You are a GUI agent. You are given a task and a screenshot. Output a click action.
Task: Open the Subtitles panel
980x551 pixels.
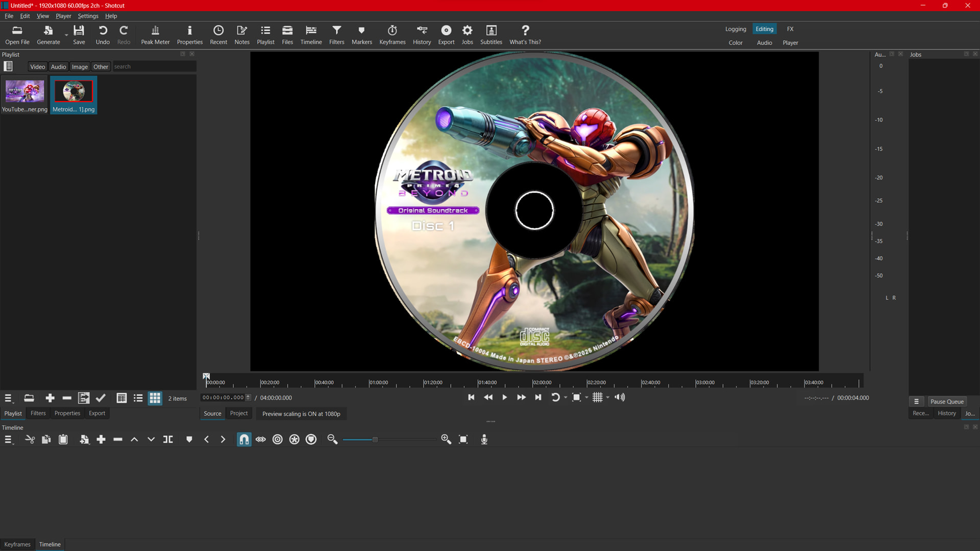click(x=491, y=35)
